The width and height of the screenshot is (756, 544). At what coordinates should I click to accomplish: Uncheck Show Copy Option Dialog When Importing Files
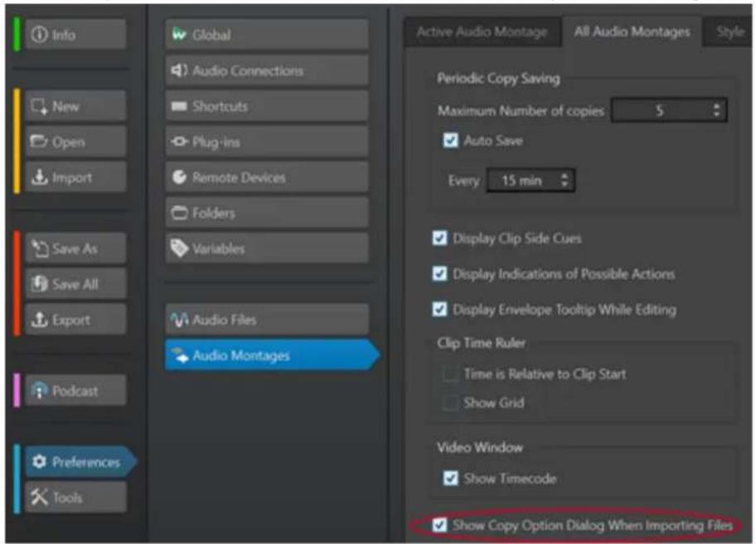click(x=439, y=525)
